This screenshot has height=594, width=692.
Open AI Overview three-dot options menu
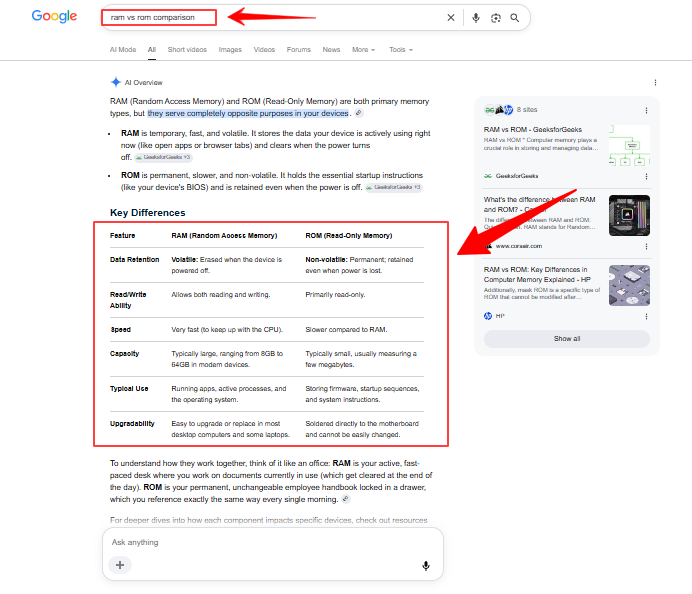pos(655,83)
